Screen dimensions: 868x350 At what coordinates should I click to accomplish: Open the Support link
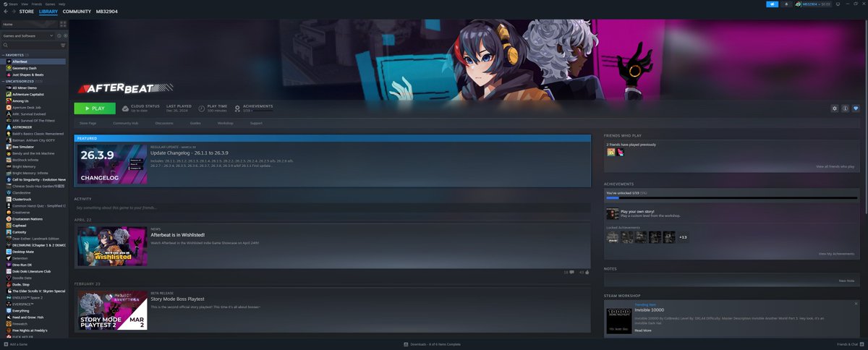(256, 123)
